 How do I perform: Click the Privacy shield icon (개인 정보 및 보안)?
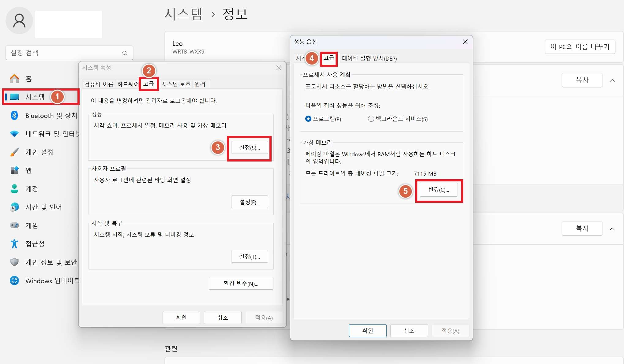[14, 262]
